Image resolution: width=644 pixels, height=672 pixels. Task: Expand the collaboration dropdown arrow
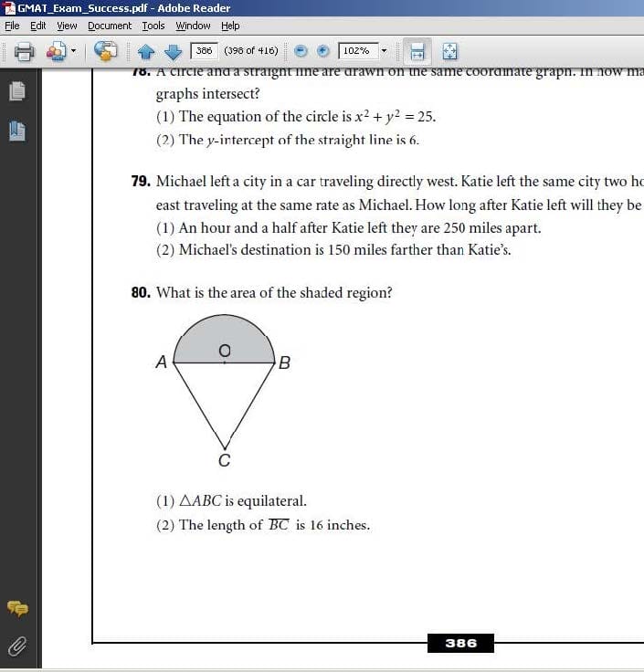coord(74,51)
